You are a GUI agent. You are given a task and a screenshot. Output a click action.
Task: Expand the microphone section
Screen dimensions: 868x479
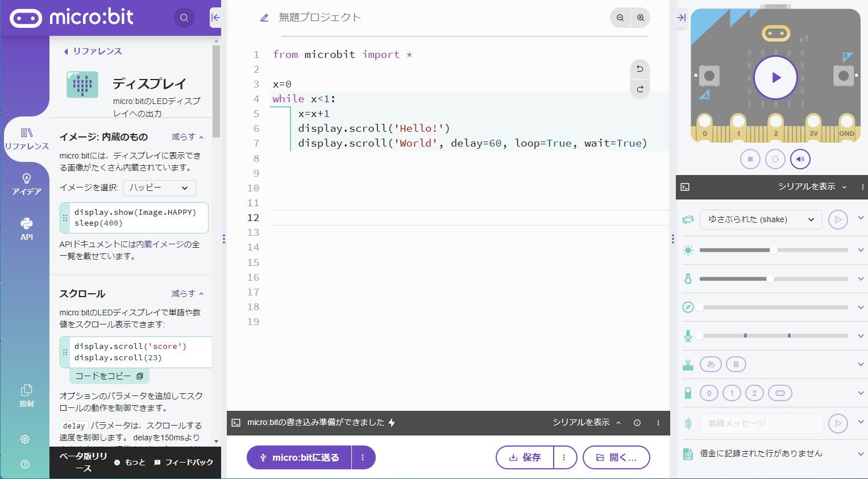click(861, 336)
